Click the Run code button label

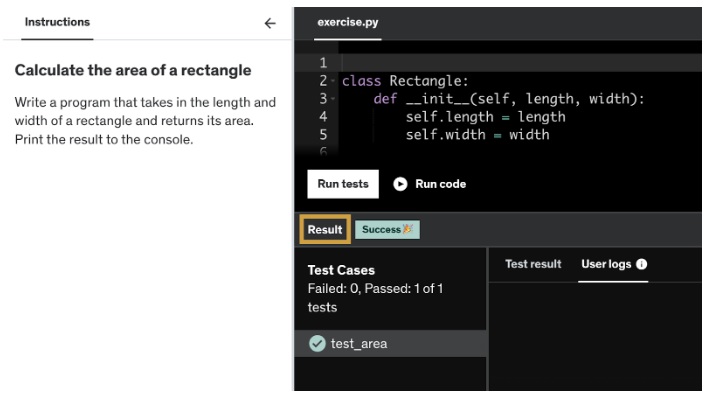click(441, 184)
